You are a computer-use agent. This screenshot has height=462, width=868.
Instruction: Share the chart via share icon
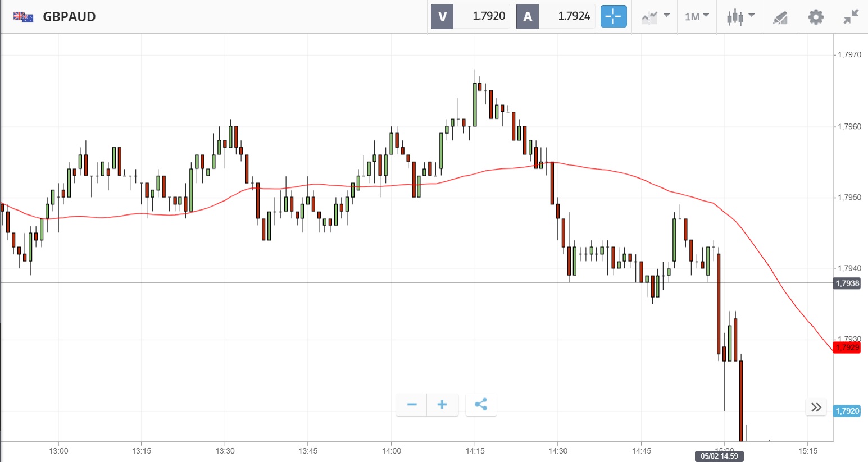(x=481, y=405)
